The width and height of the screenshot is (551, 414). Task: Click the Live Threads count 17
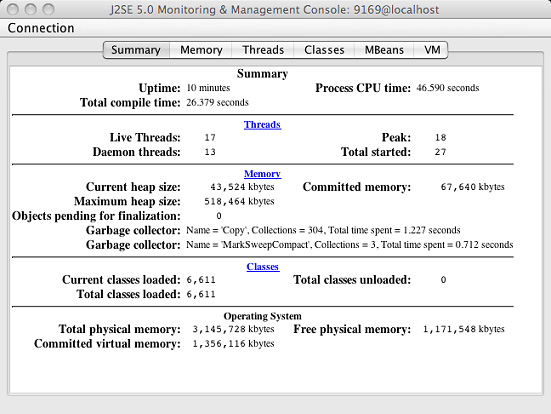[210, 137]
